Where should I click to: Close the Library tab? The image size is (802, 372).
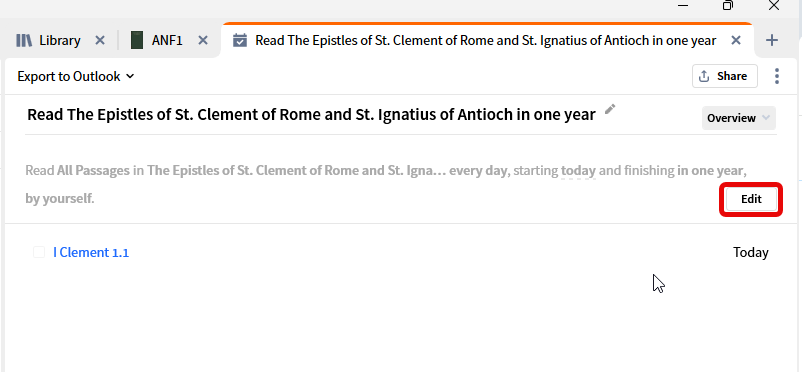tap(100, 40)
